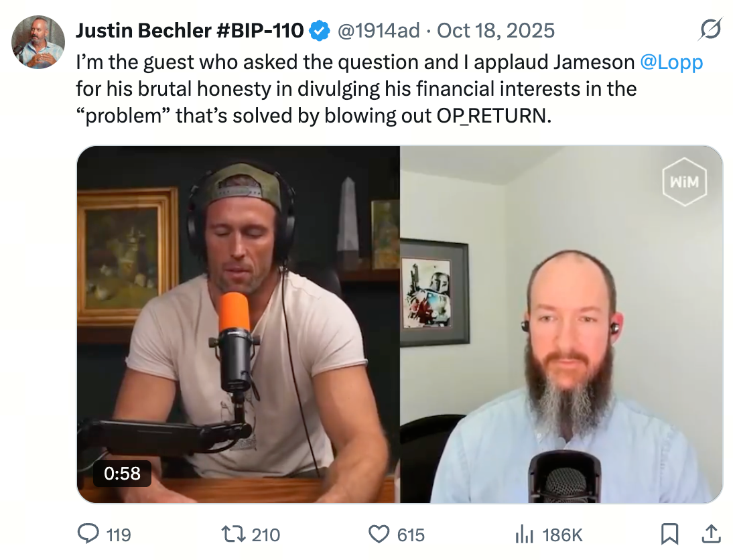This screenshot has height=560, width=733.
Task: Play the embedded podcast video
Action: 400,324
